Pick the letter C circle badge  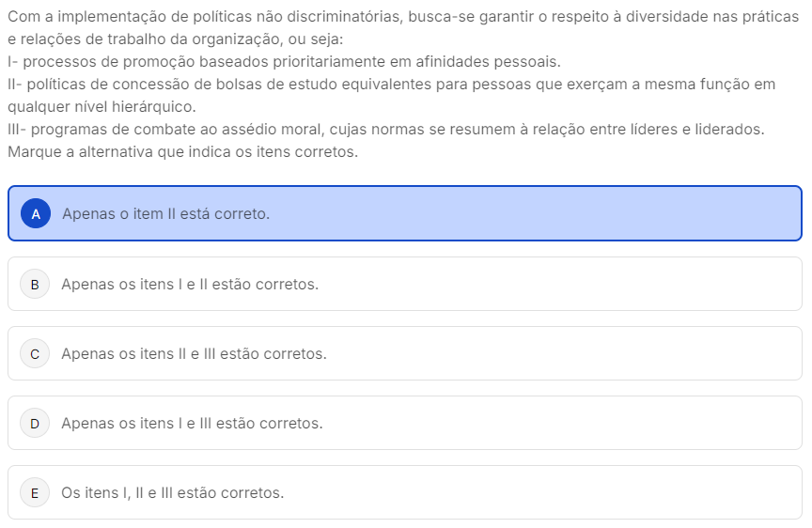pyautogui.click(x=35, y=354)
